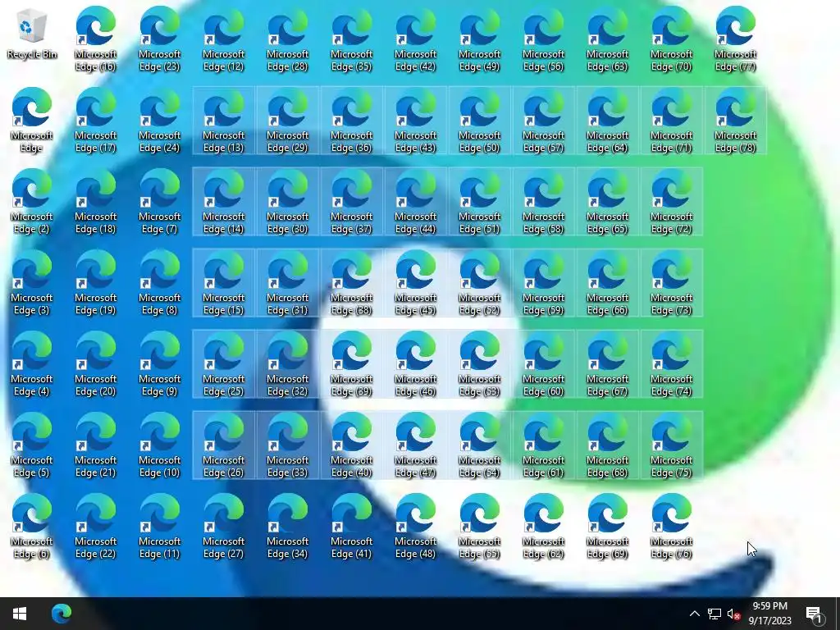Click the Microsoft Edge (12) shortcut
This screenshot has width=840, height=630.
223,39
